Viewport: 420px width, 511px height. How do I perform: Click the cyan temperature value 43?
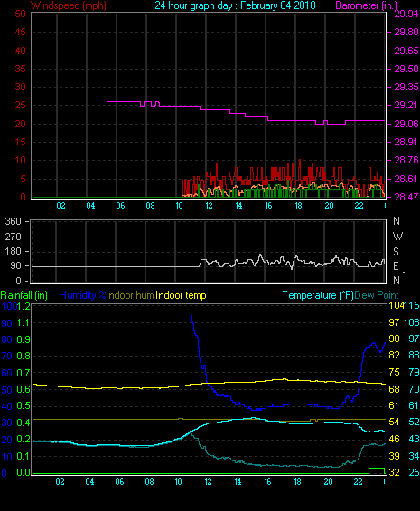click(x=415, y=439)
